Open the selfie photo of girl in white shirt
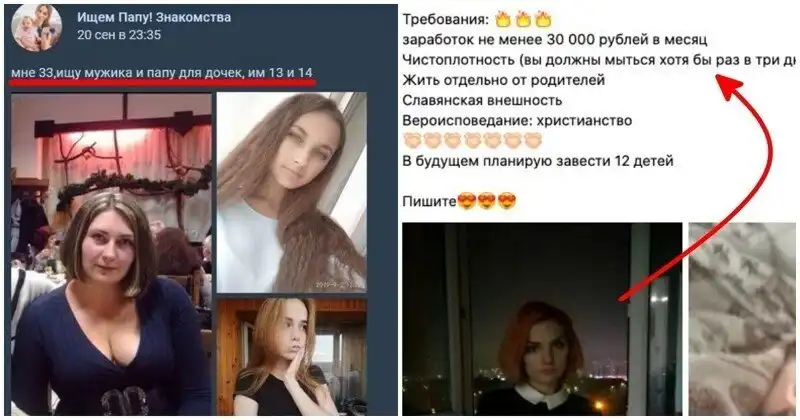 pos(291,192)
